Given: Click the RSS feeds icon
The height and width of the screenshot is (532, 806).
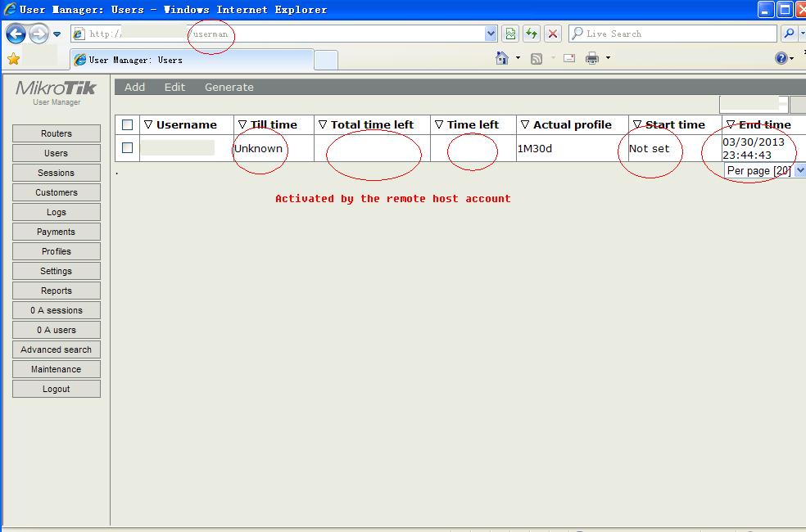Looking at the screenshot, I should 537,59.
